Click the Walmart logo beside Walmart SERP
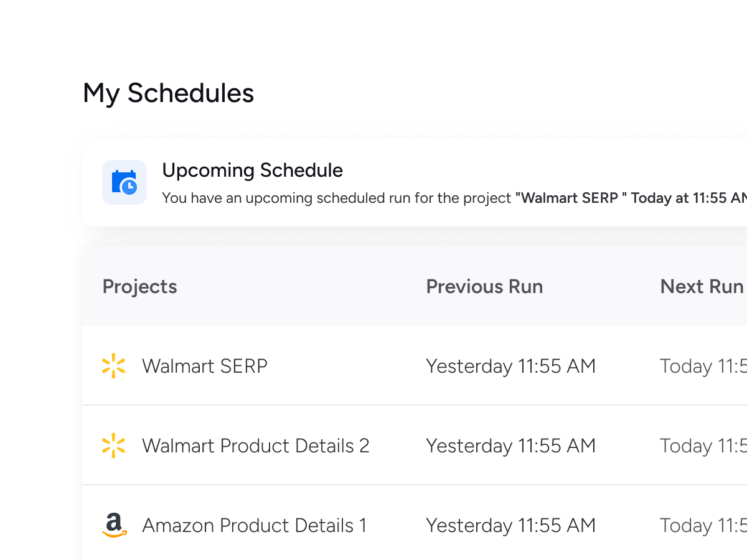The image size is (747, 560). 114,366
